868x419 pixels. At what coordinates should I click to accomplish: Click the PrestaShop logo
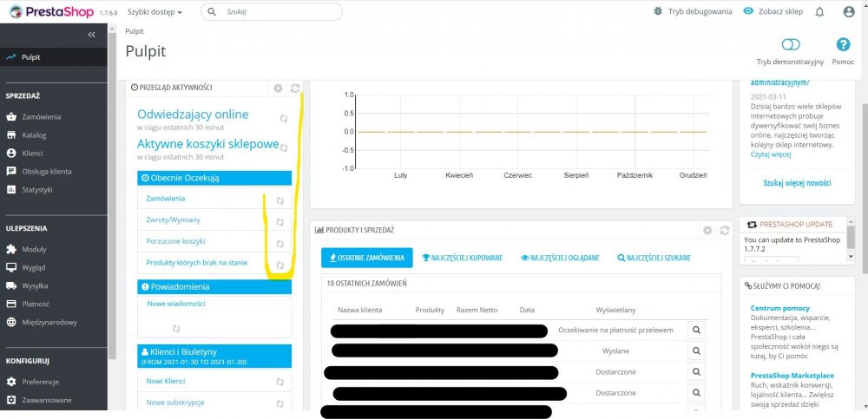pyautogui.click(x=52, y=11)
